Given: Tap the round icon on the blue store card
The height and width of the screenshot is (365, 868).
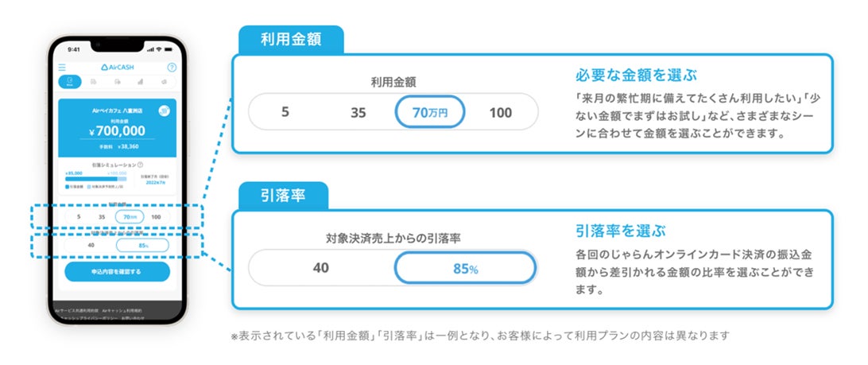Looking at the screenshot, I should (x=164, y=111).
